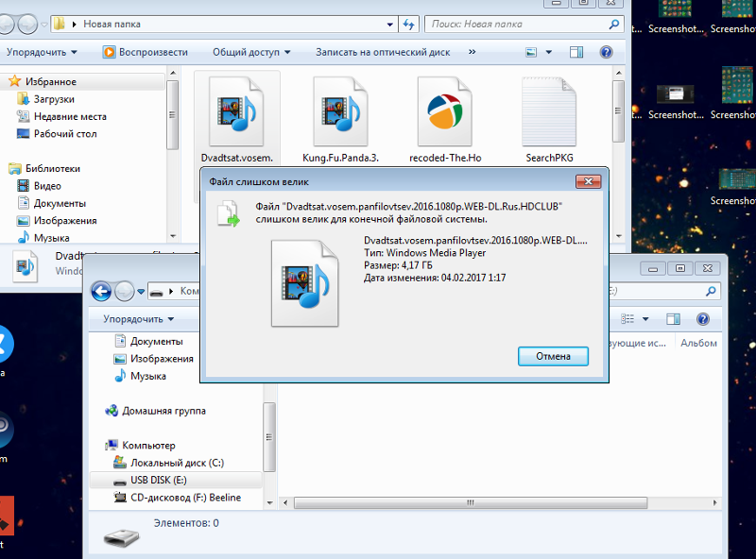Open Рабочий стол in Избранное

click(65, 134)
